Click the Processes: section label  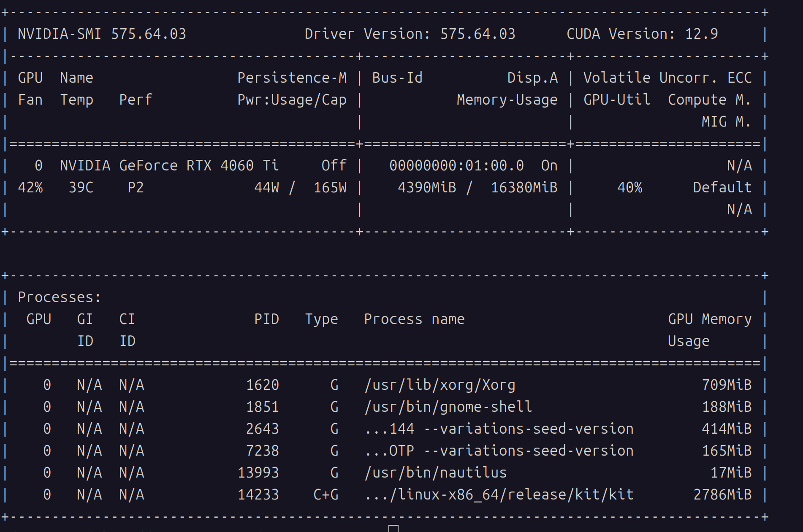point(60,297)
